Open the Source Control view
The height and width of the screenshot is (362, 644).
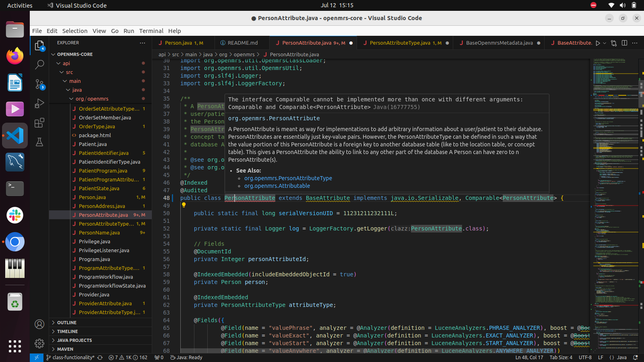pyautogui.click(x=39, y=84)
